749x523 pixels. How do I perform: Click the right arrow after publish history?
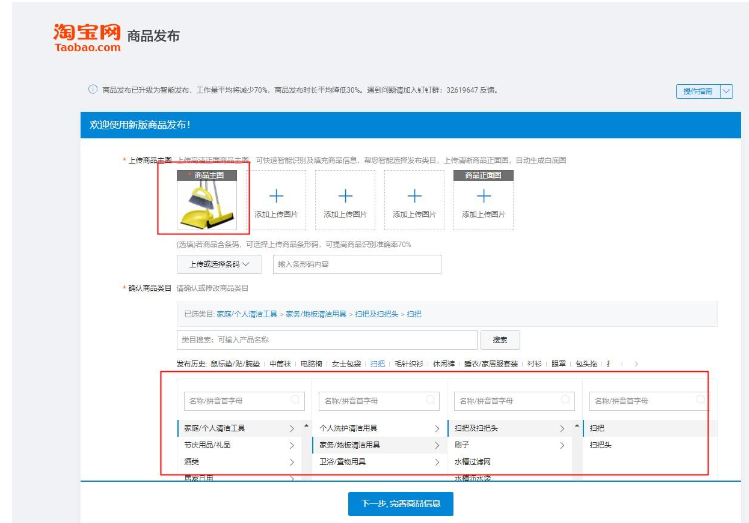point(636,364)
